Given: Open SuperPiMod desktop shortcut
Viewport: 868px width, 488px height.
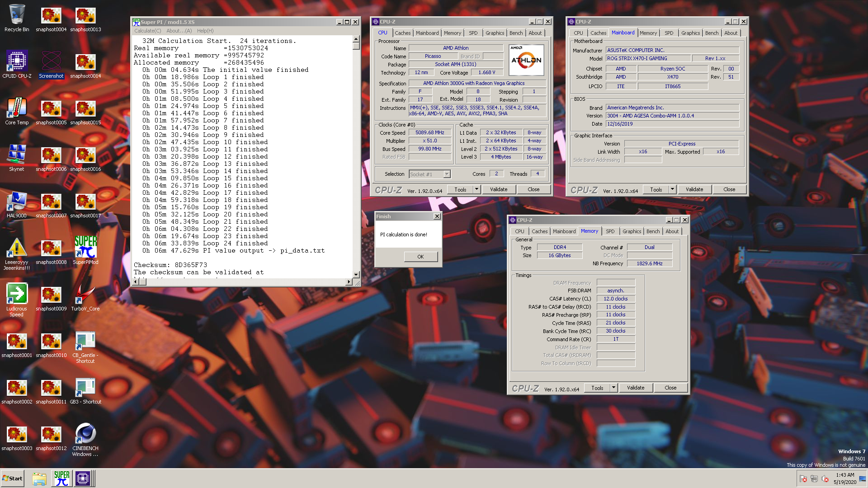Looking at the screenshot, I should (x=85, y=251).
